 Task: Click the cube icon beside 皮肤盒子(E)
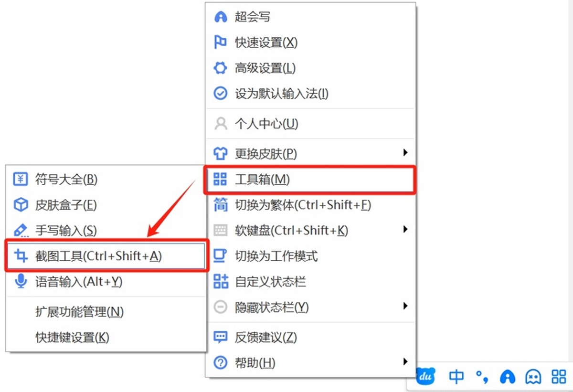(21, 205)
